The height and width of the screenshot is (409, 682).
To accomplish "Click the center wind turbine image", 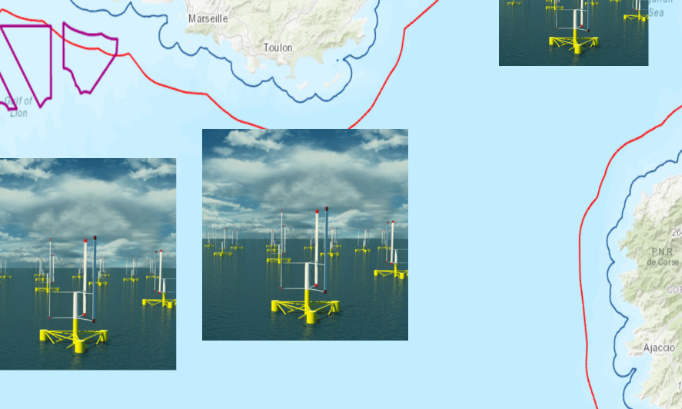I will [304, 234].
